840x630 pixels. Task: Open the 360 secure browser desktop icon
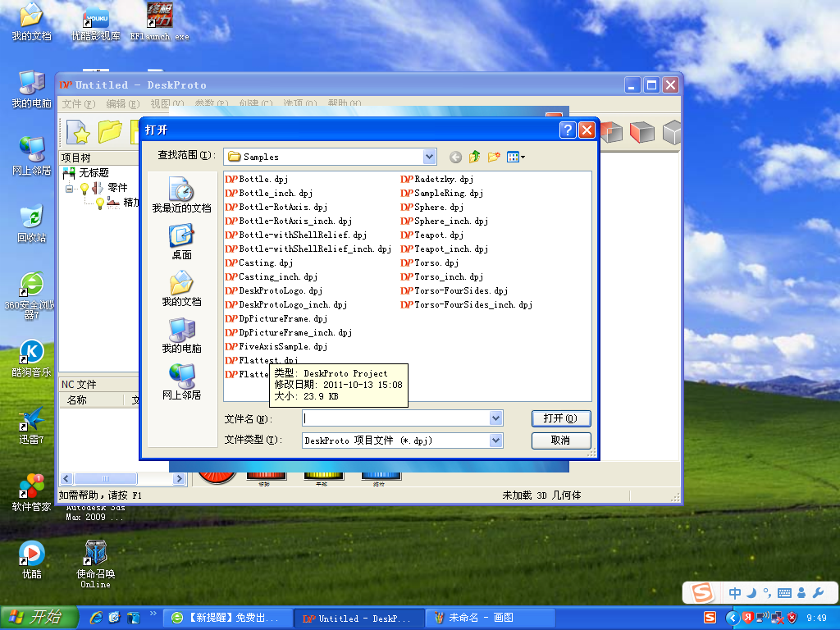point(30,295)
